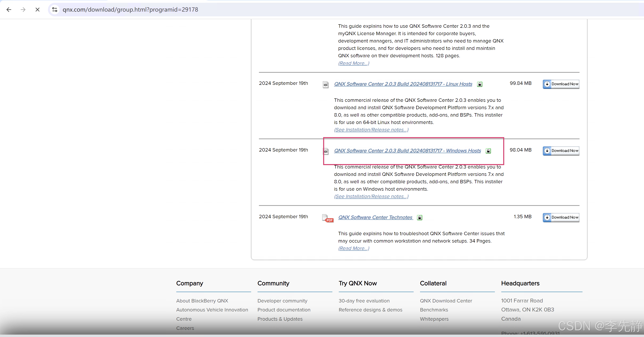The image size is (644, 337).
Task: Download Now for Linux Hosts installer
Action: (561, 84)
